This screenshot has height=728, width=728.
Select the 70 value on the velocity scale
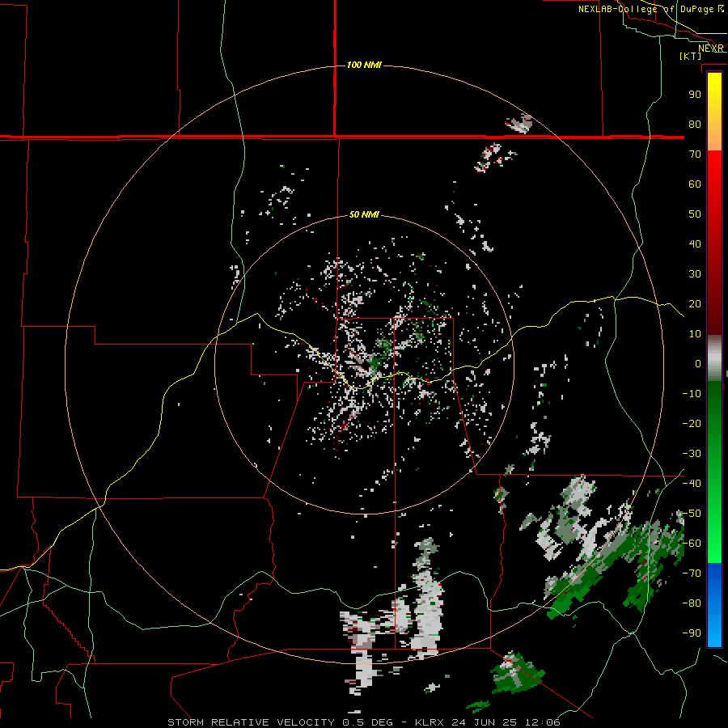[x=695, y=154]
